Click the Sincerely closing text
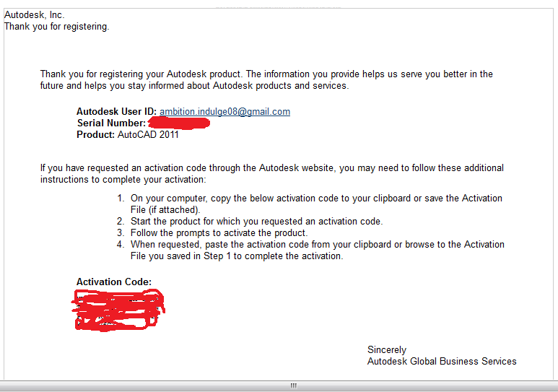This screenshot has height=392, width=558. pyautogui.click(x=387, y=350)
